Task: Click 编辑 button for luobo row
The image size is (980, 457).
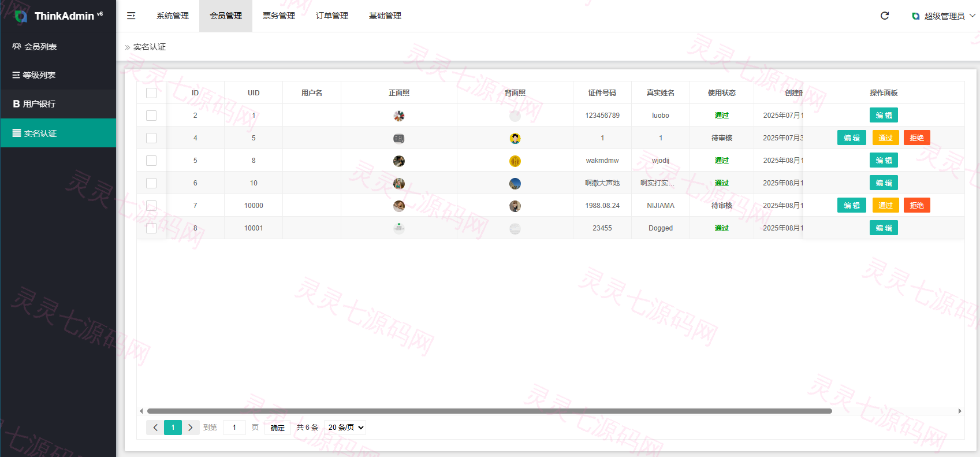Action: pos(884,116)
